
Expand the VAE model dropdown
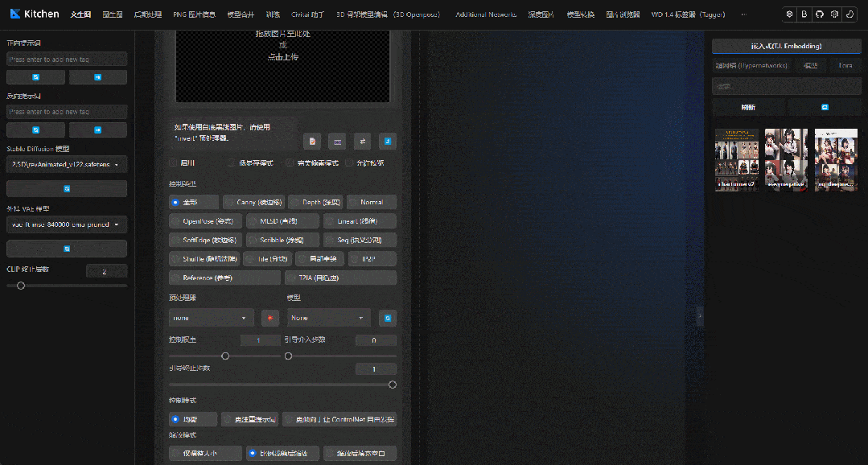67,224
